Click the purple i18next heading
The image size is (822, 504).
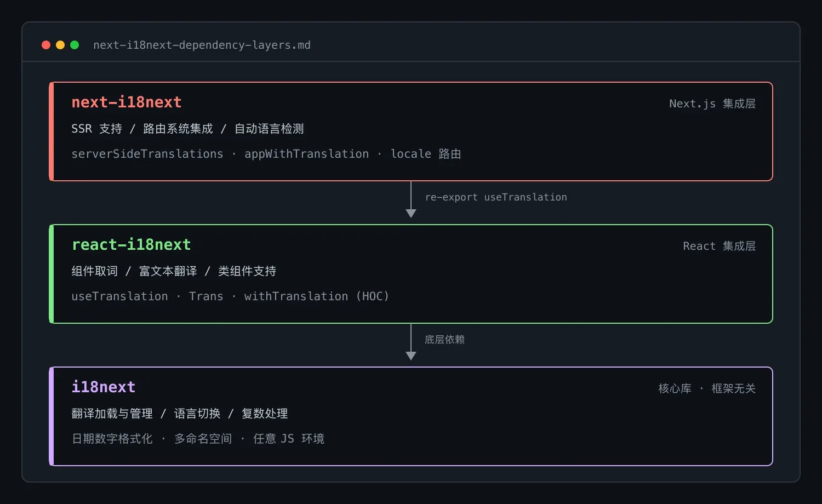point(104,387)
